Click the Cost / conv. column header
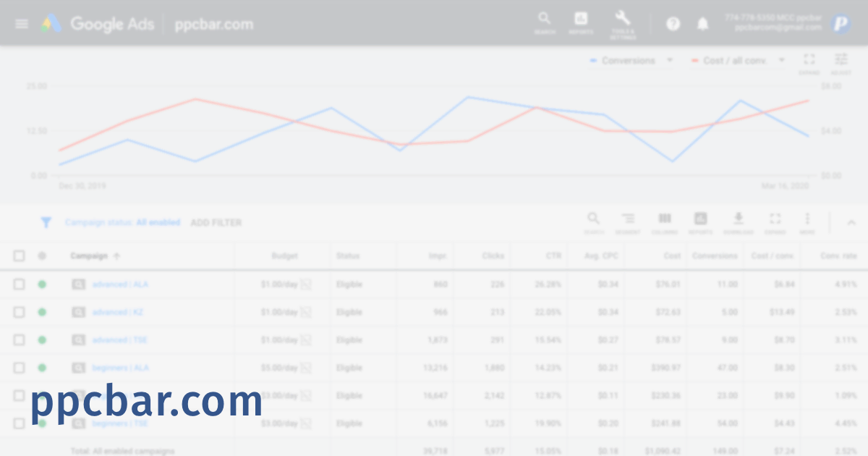868x456 pixels. tap(773, 256)
